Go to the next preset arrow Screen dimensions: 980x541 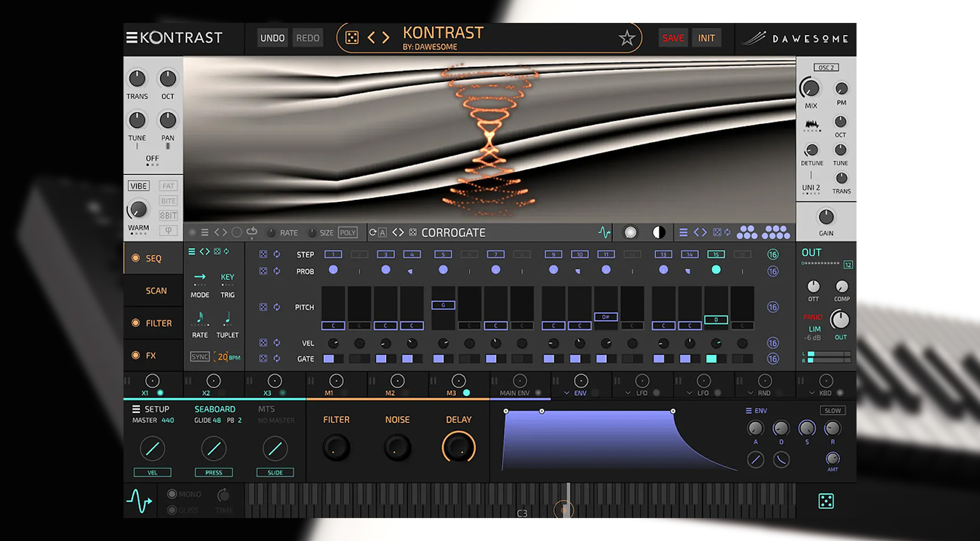pos(386,38)
